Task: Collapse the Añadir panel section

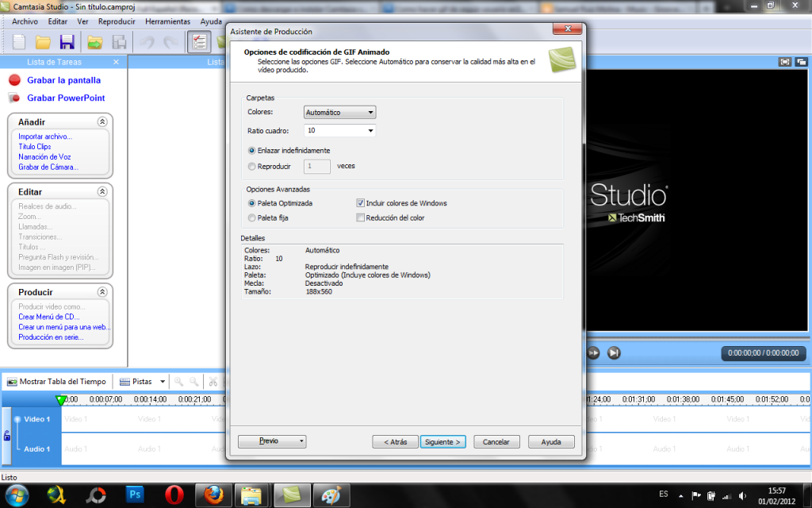Action: 102,121
